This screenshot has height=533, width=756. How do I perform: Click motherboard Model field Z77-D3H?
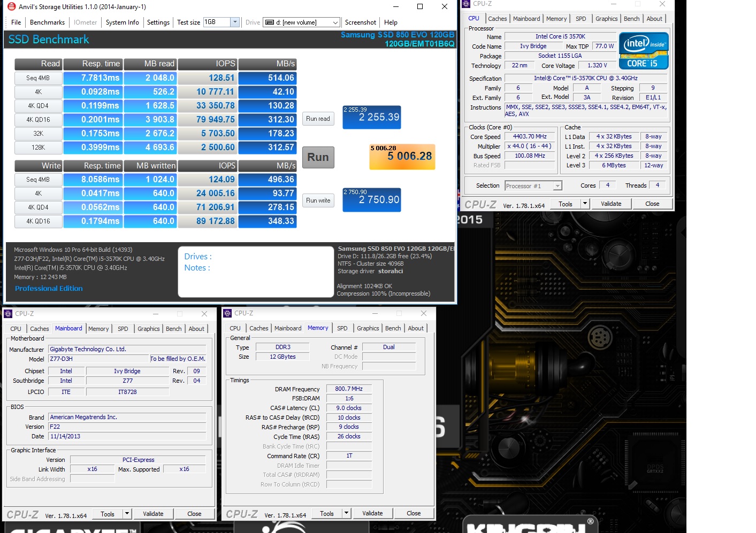click(x=99, y=359)
